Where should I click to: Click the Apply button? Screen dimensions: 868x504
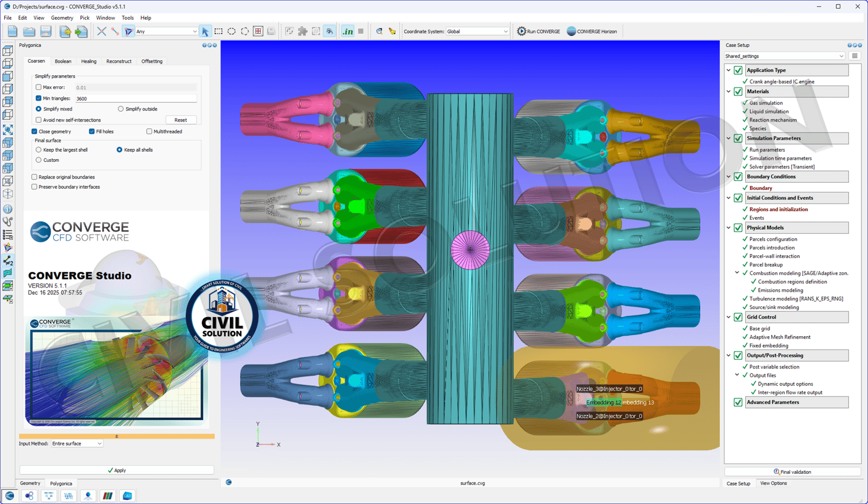116,470
